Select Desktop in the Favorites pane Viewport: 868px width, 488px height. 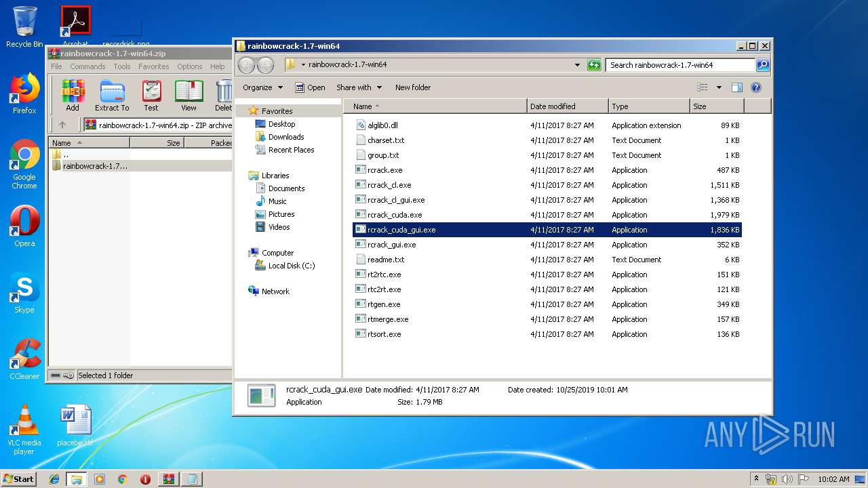pyautogui.click(x=281, y=124)
